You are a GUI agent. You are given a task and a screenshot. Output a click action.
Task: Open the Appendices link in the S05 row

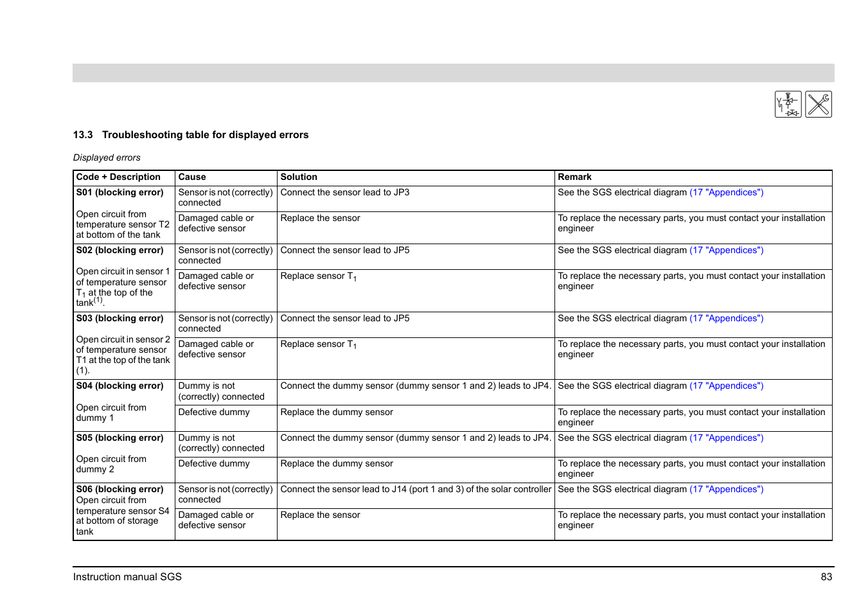[727, 438]
